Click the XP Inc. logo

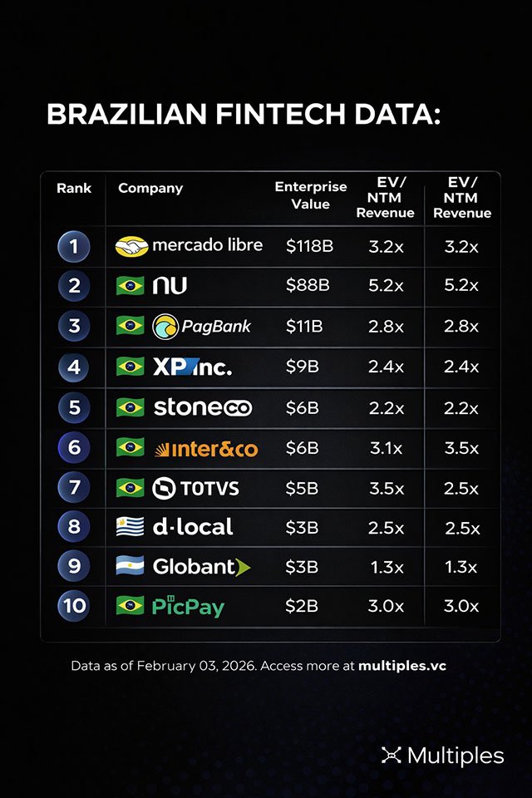click(192, 367)
